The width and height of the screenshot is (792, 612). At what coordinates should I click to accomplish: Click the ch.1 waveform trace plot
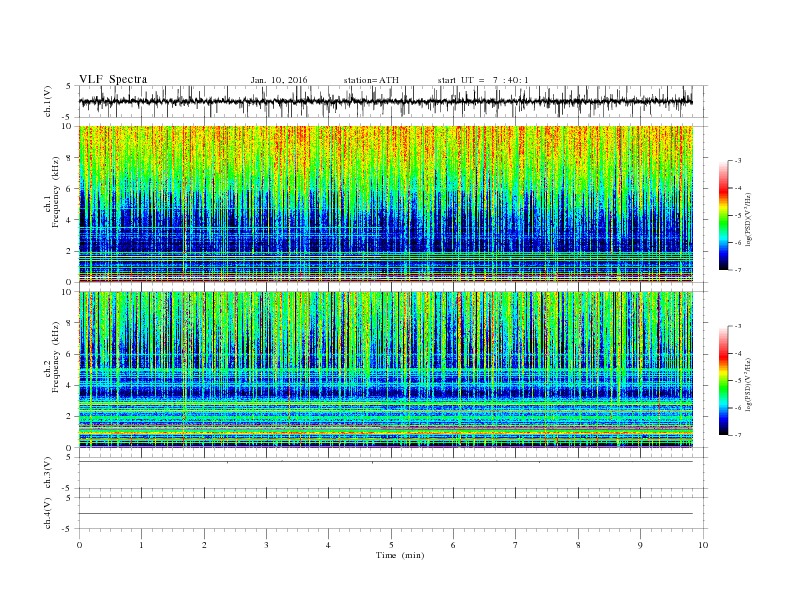tap(386, 101)
